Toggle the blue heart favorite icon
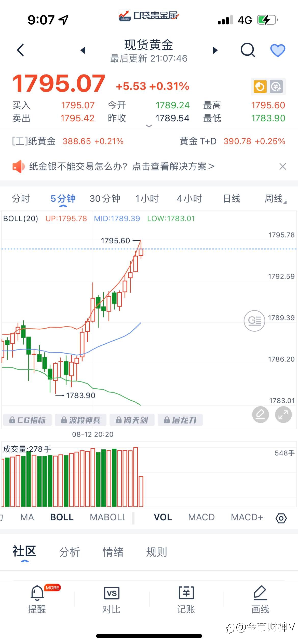Viewport: 298px width, 644px height. pos(278,50)
